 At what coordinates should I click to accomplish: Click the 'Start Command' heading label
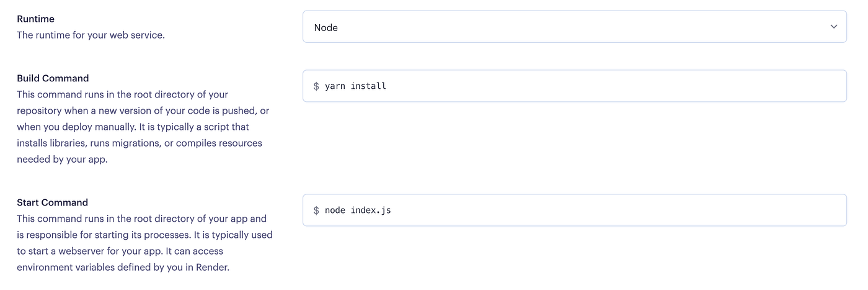click(52, 202)
